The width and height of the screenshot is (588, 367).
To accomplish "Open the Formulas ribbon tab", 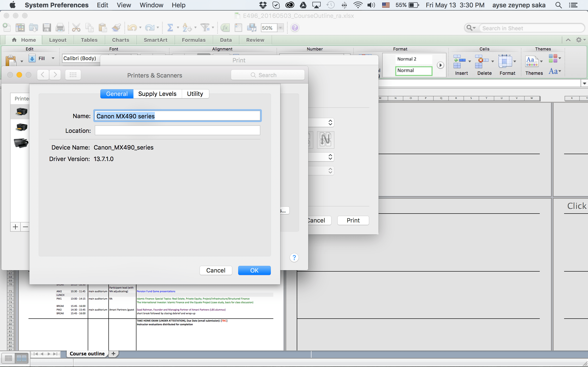I will [x=193, y=40].
